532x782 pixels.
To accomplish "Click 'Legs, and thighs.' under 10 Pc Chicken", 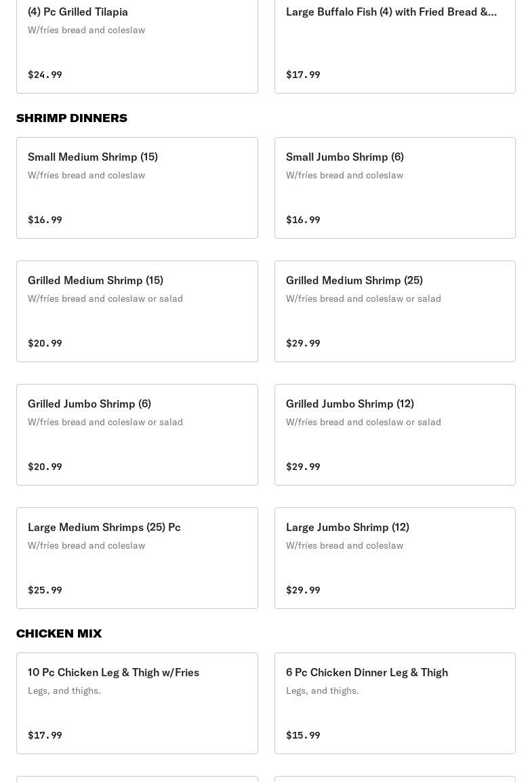I will pyautogui.click(x=64, y=690).
